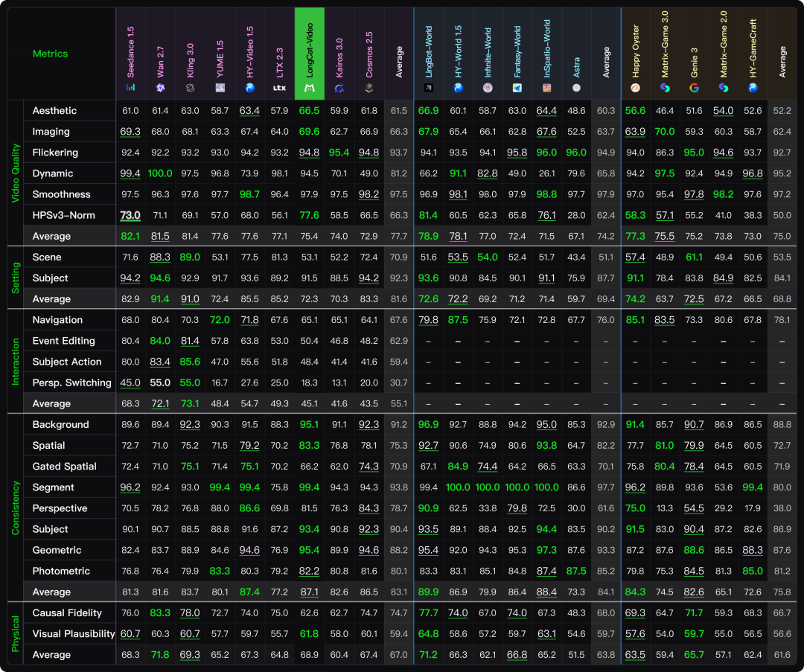Click the Infinite-World logo icon
Image resolution: width=804 pixels, height=672 pixels.
coord(488,88)
